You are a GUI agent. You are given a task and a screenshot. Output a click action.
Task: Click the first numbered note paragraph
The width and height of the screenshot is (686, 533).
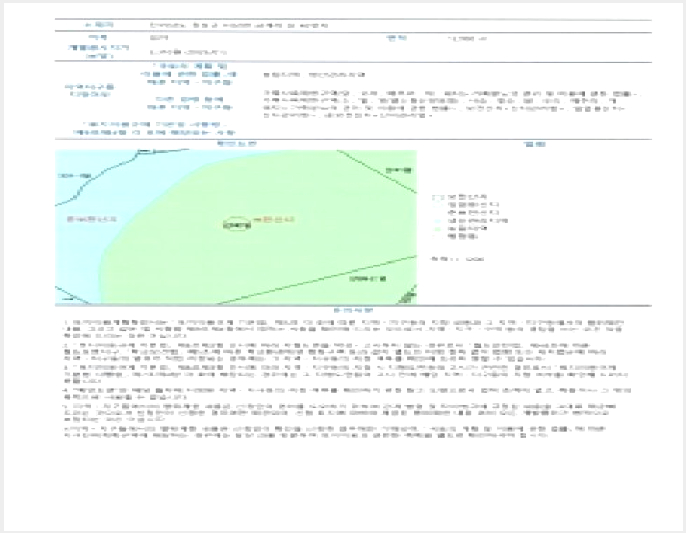tap(343, 329)
